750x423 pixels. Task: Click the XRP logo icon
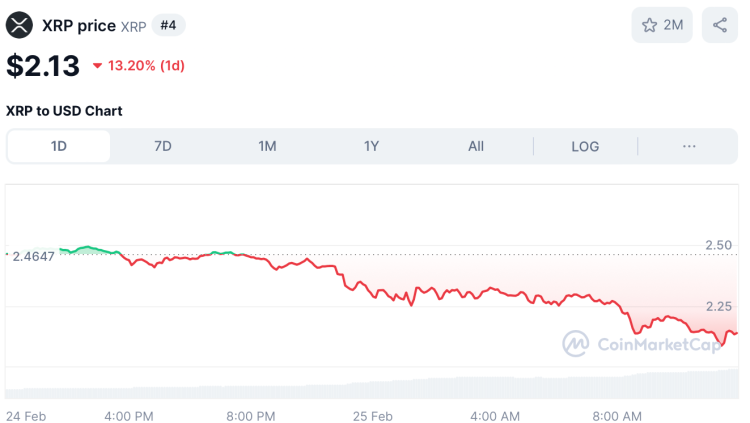[x=20, y=25]
